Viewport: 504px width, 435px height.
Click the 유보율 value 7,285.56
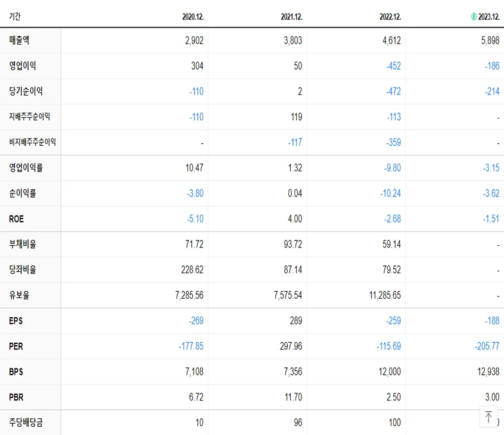point(189,295)
